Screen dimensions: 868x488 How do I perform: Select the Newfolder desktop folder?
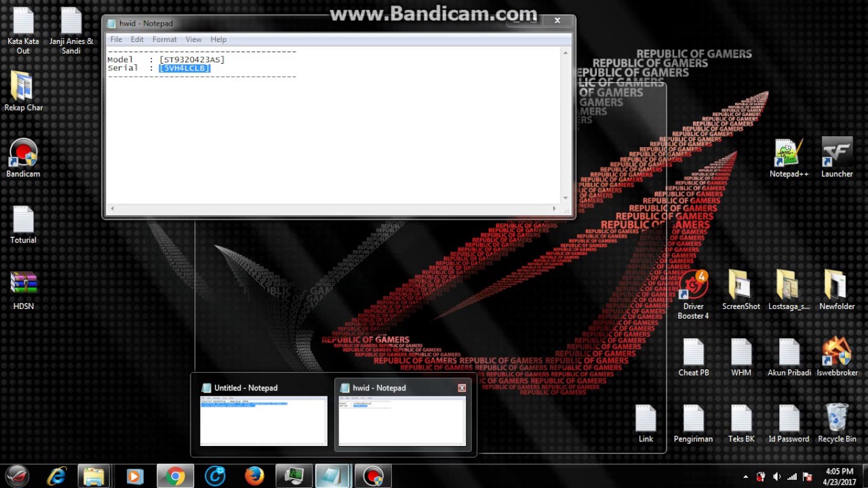[837, 291]
